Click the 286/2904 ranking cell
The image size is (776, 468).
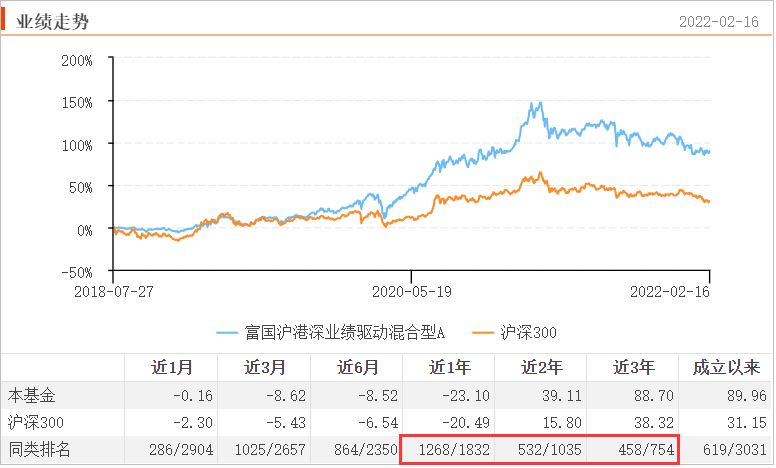click(181, 450)
